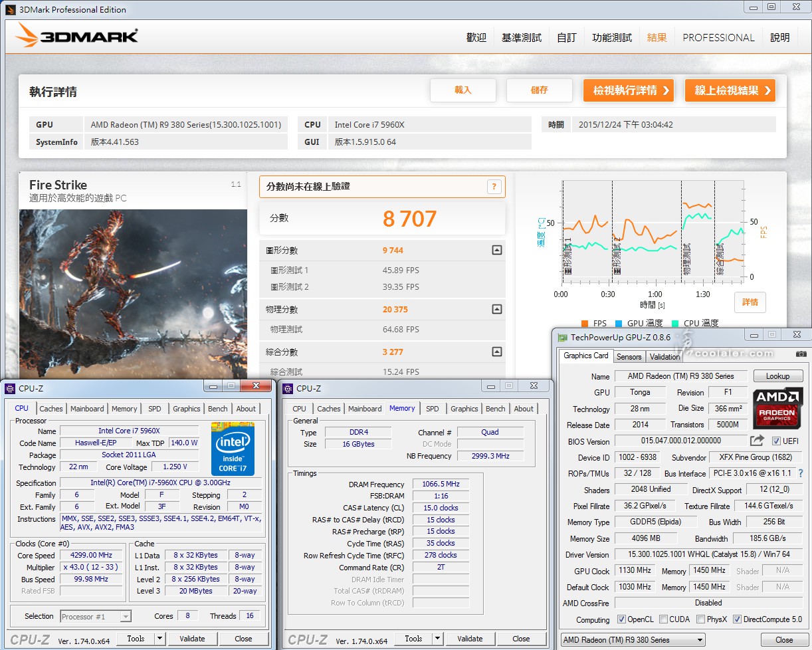Screen dimensions: 812x650
Task: Click the blue GPU 溫度 legend swatch
Action: (619, 324)
